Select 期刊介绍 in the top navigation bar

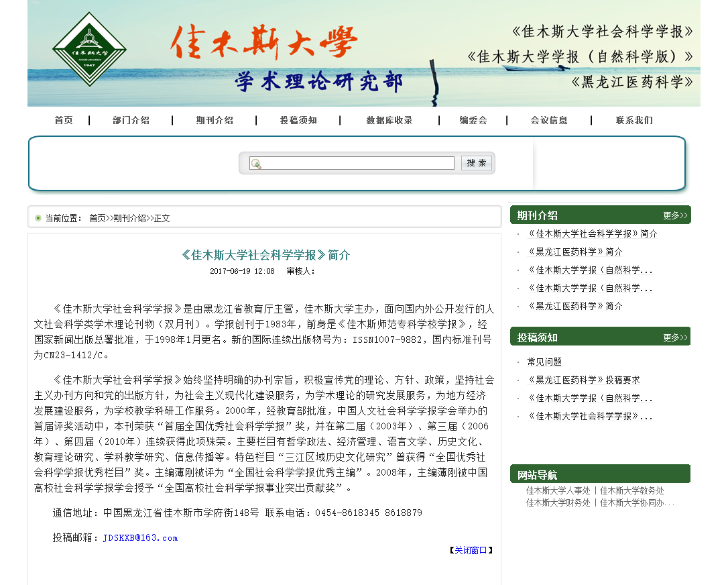pos(215,120)
